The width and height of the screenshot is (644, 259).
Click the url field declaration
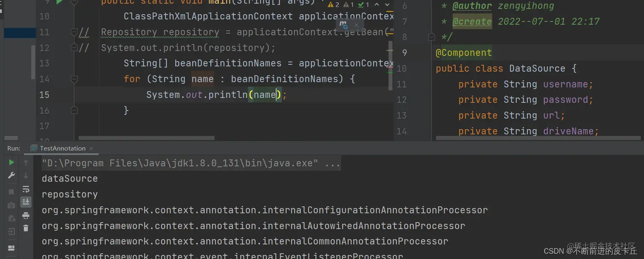coord(512,115)
